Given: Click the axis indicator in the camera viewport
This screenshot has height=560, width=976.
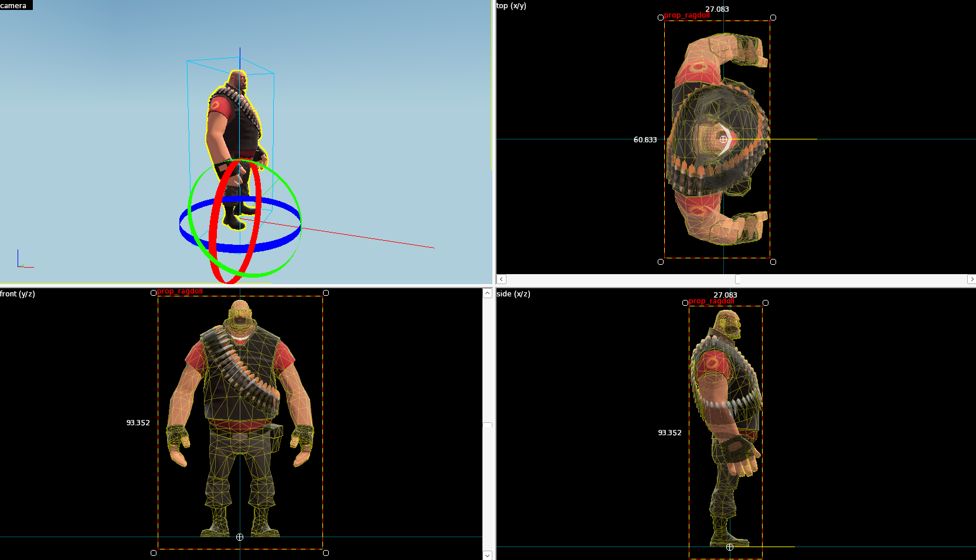Looking at the screenshot, I should pos(25,259).
